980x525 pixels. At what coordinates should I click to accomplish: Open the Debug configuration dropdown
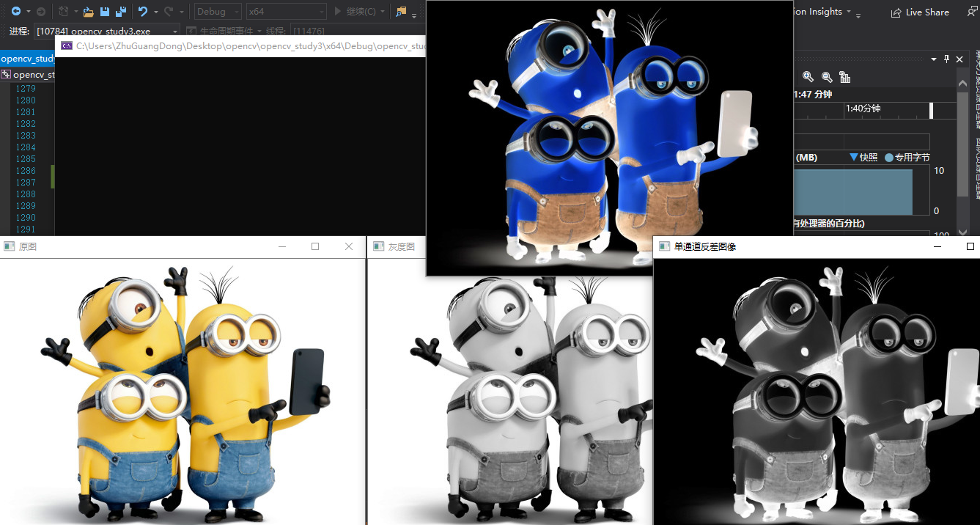(x=218, y=12)
